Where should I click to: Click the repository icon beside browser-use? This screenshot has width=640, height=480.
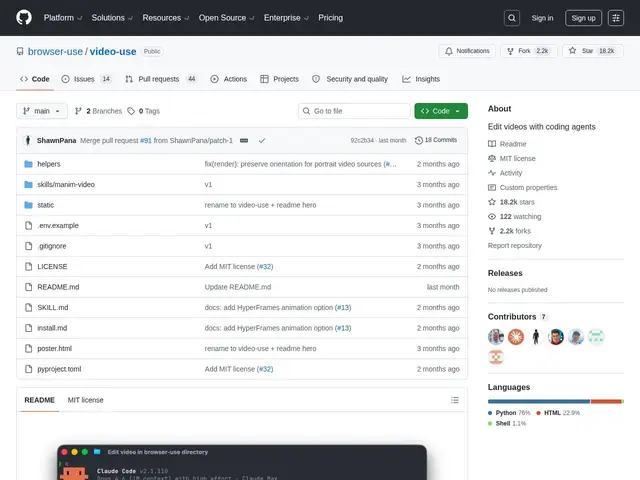click(x=20, y=51)
